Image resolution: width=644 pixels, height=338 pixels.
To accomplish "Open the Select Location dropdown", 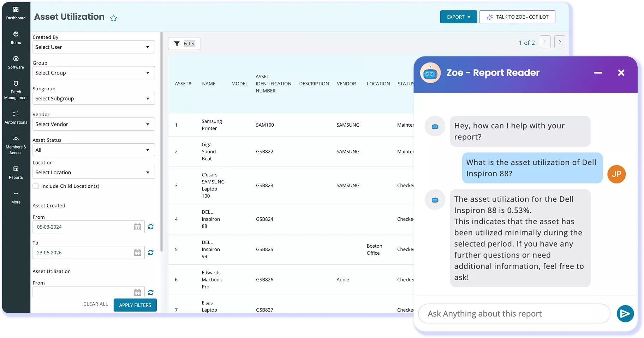I will (x=94, y=173).
